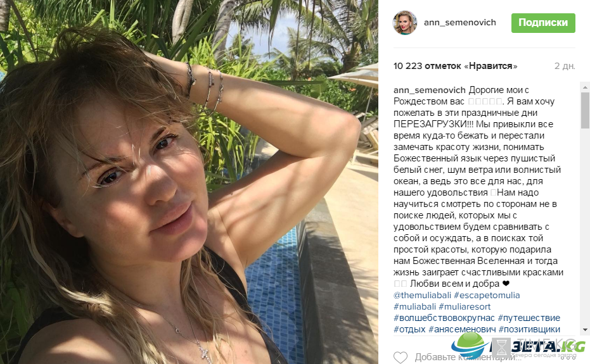Open the #escapetomulia hashtag
Viewport: 590px width, 364px height.
point(487,295)
